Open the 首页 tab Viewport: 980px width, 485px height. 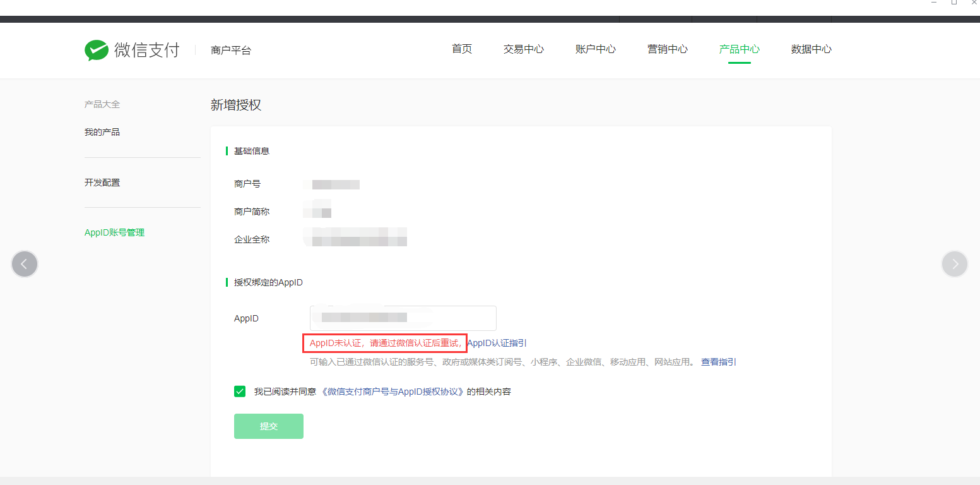click(462, 49)
